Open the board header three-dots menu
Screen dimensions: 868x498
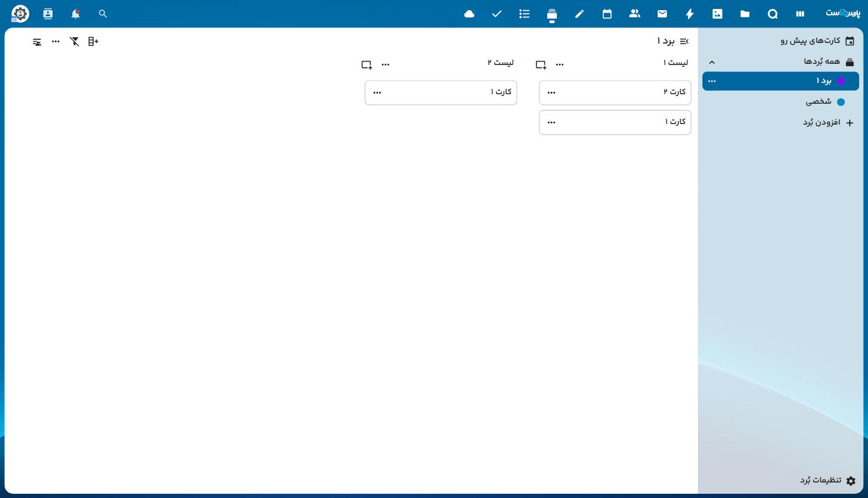(x=55, y=41)
